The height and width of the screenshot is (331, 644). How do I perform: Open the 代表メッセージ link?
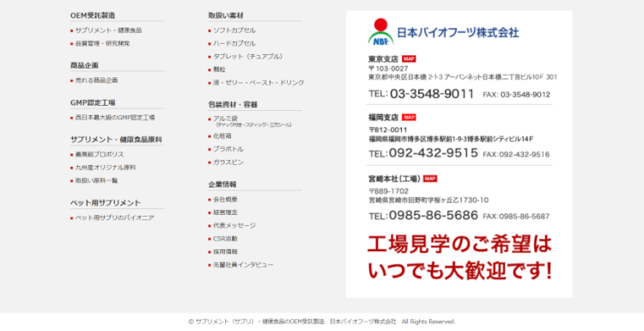(234, 226)
